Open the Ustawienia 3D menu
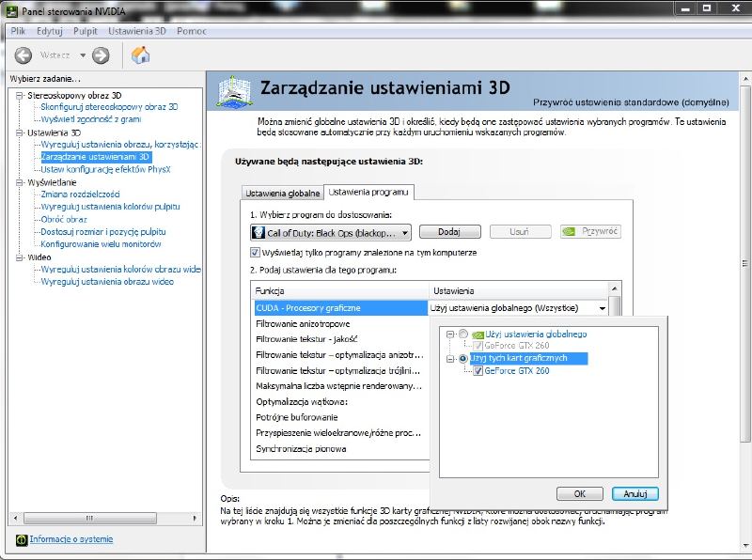The width and height of the screenshot is (752, 560). (137, 31)
